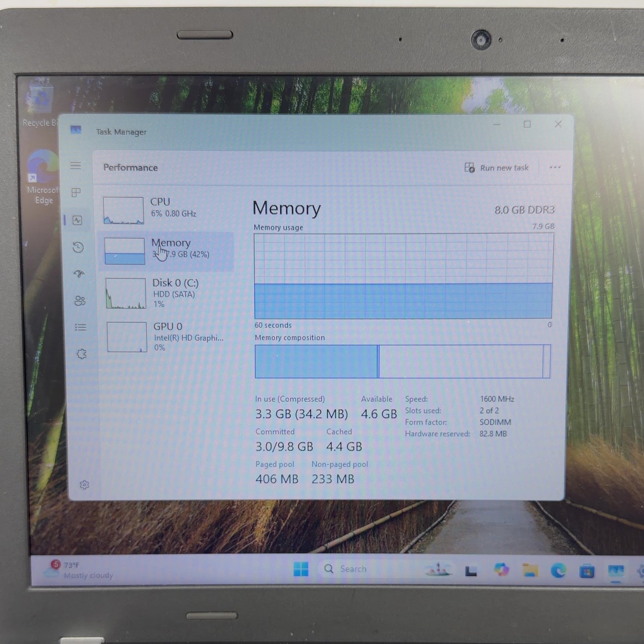Select the Performance page icon in sidebar
This screenshot has height=644, width=644.
point(77,220)
